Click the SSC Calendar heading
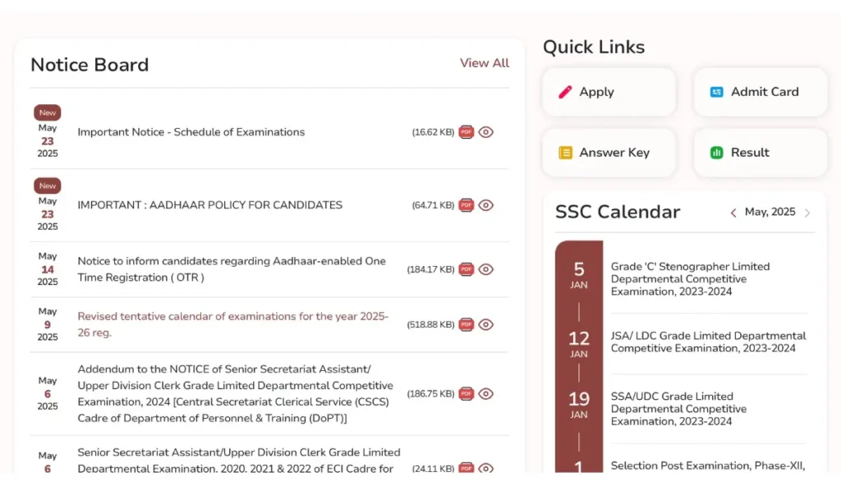This screenshot has height=504, width=841. [x=618, y=212]
